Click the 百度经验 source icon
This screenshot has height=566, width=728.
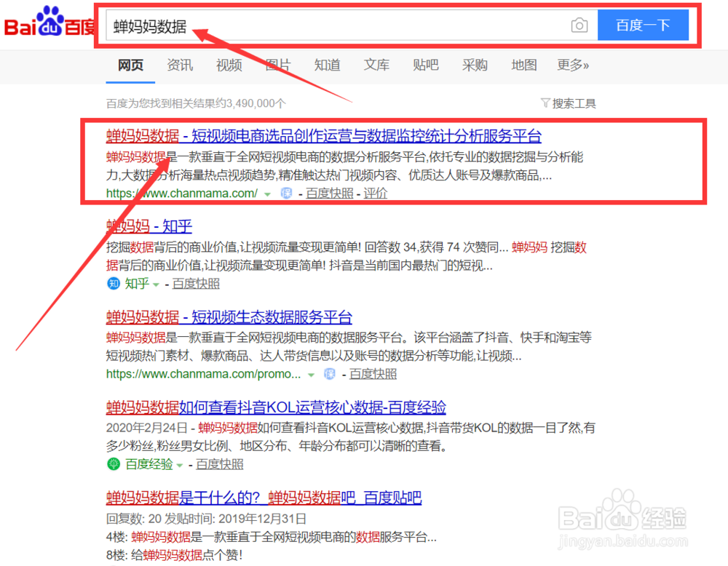coord(114,464)
